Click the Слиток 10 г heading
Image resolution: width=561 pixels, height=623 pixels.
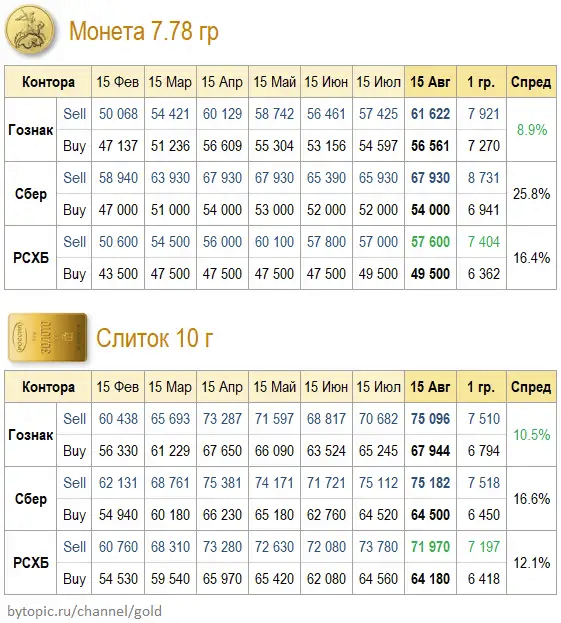coord(155,338)
